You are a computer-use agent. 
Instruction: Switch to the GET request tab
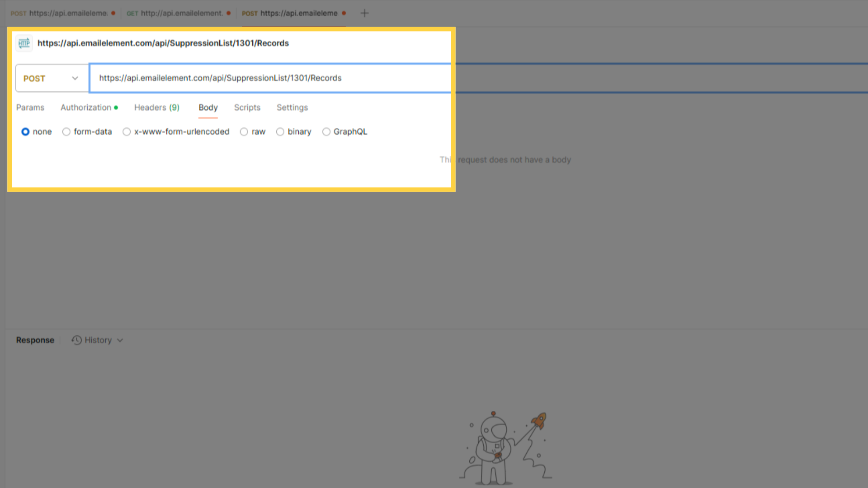(179, 13)
